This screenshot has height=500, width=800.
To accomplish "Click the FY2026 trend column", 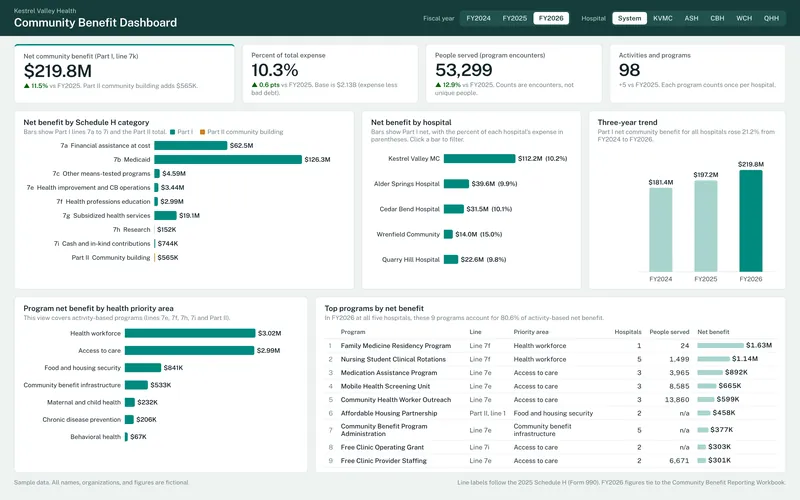I will pyautogui.click(x=751, y=221).
